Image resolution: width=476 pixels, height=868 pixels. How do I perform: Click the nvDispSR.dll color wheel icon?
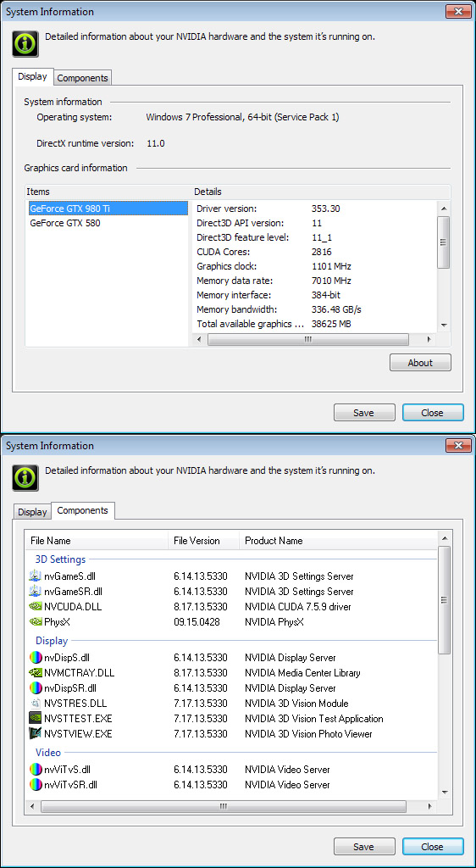(x=36, y=688)
